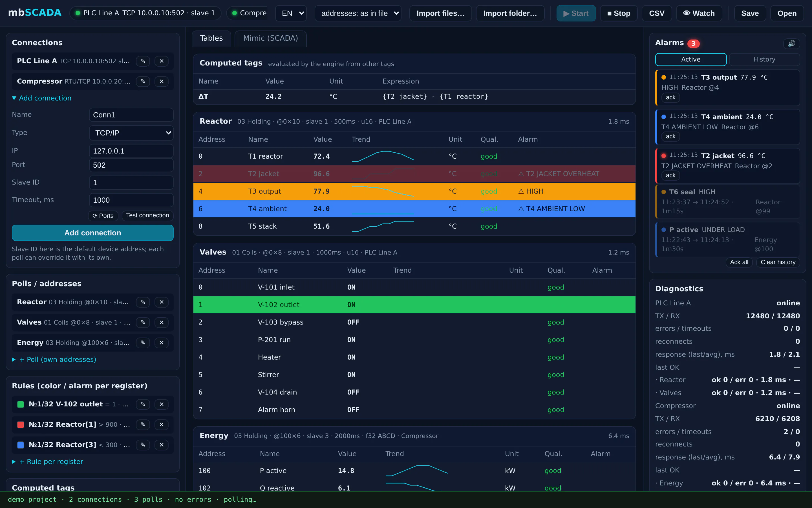Focus the IP address input field
The width and height of the screenshot is (812, 508).
tap(131, 151)
